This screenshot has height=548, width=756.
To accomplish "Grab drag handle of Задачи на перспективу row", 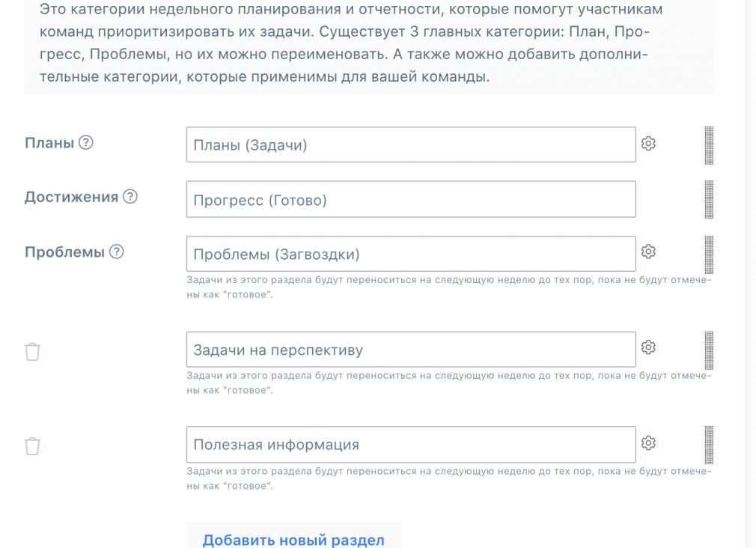I will [709, 350].
